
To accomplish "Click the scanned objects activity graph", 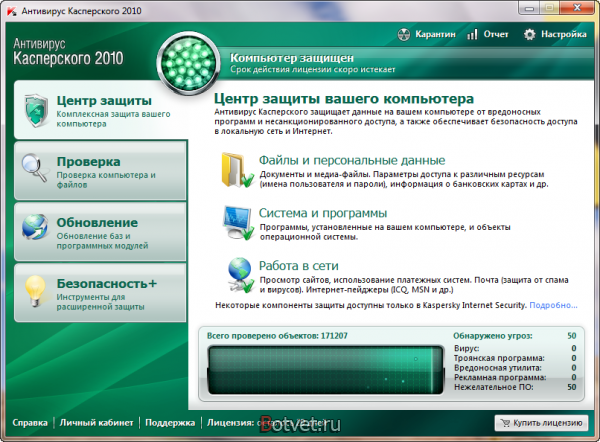I will (x=326, y=370).
